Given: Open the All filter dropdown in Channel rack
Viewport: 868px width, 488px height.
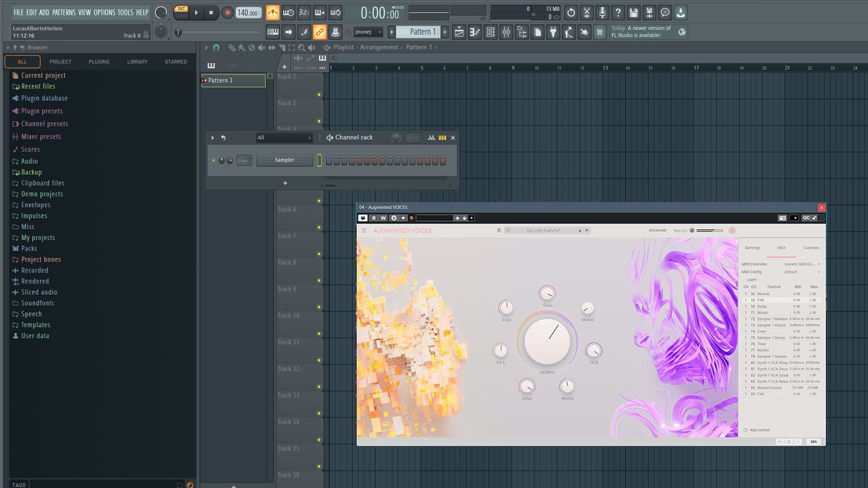Looking at the screenshot, I should pos(284,137).
